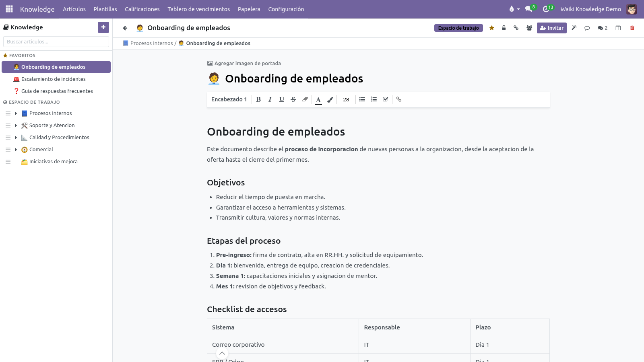The image size is (644, 362).
Task: Click the Espacio de trabajo badge
Action: pos(458,28)
